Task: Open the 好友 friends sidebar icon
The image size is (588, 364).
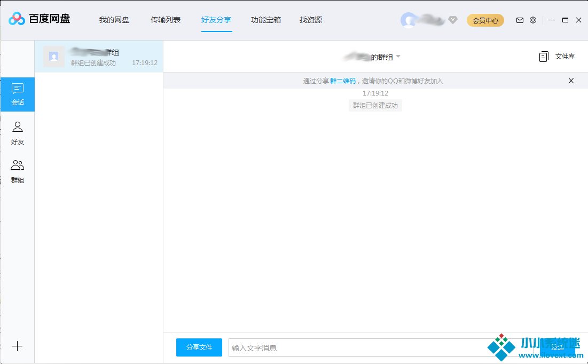Action: pos(18,133)
